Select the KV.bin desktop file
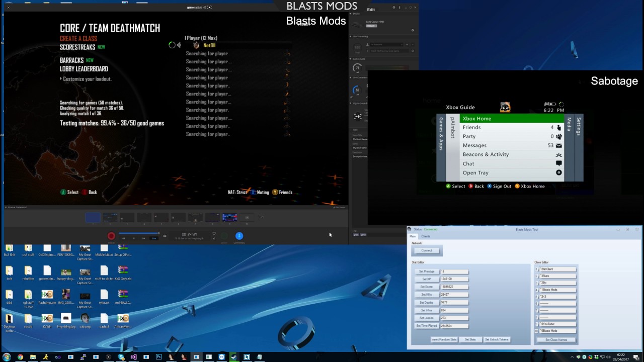This screenshot has width=644, height=362. (x=47, y=321)
